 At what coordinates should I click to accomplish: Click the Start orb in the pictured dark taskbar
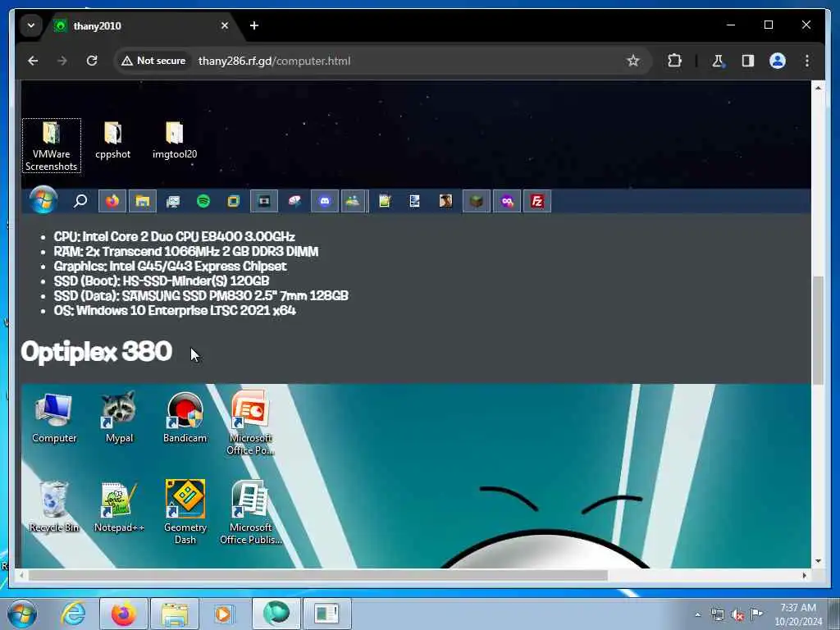pyautogui.click(x=43, y=200)
